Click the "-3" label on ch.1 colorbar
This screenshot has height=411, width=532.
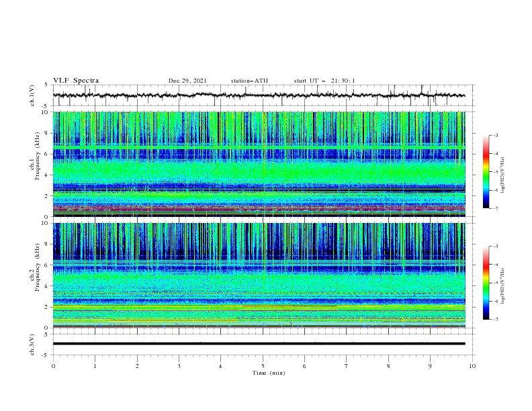[x=496, y=135]
